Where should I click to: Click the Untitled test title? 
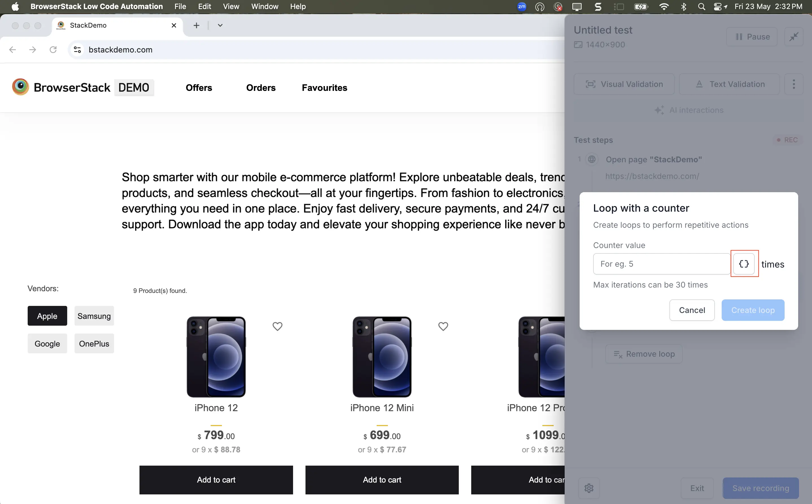pos(603,30)
